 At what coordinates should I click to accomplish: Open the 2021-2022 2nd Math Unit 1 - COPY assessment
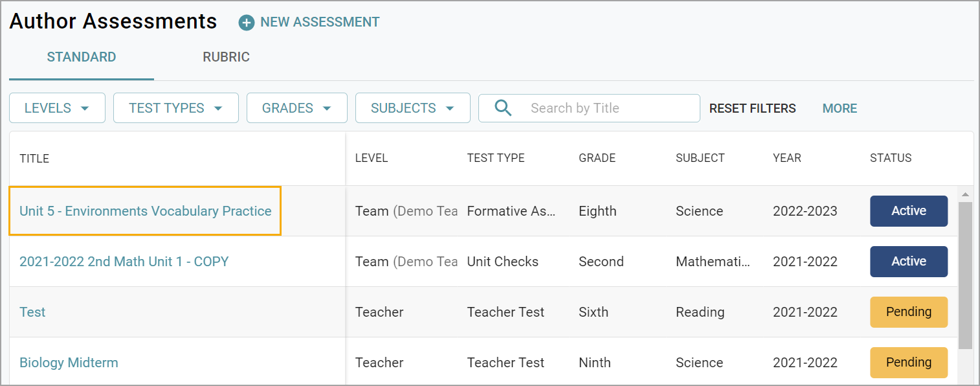(124, 262)
